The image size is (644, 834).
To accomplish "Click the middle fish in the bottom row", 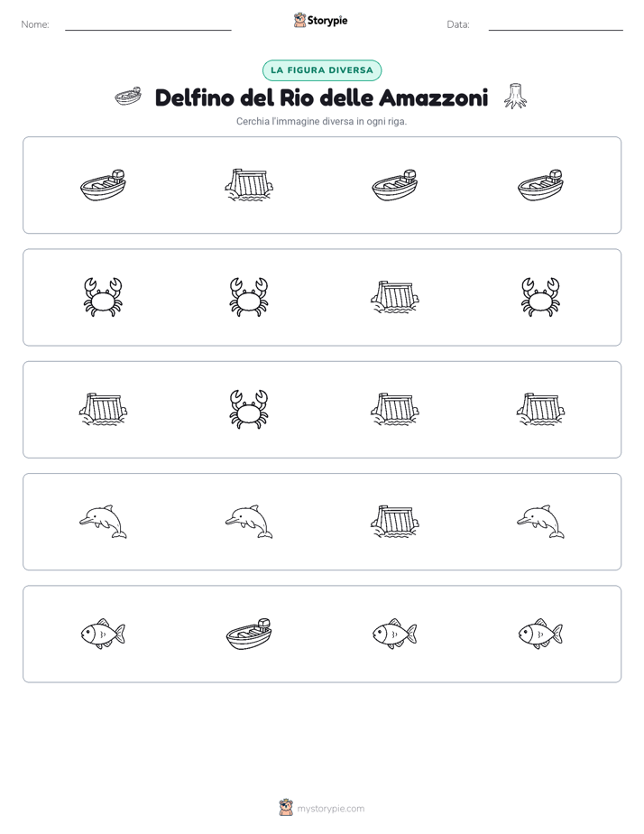I will pyautogui.click(x=394, y=634).
